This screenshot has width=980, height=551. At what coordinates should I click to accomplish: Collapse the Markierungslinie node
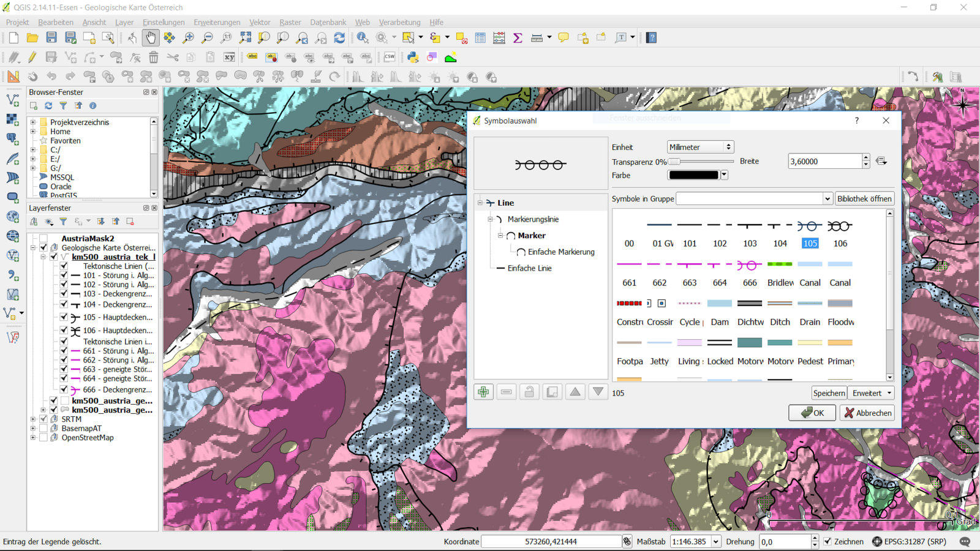tap(490, 219)
